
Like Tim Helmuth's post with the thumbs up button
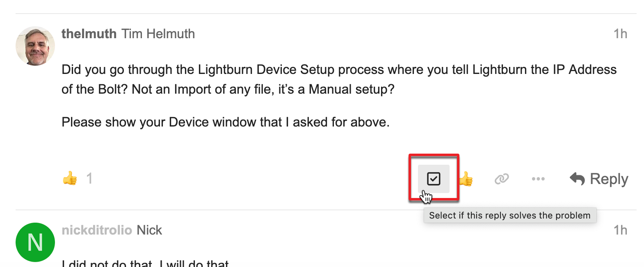[x=466, y=179]
